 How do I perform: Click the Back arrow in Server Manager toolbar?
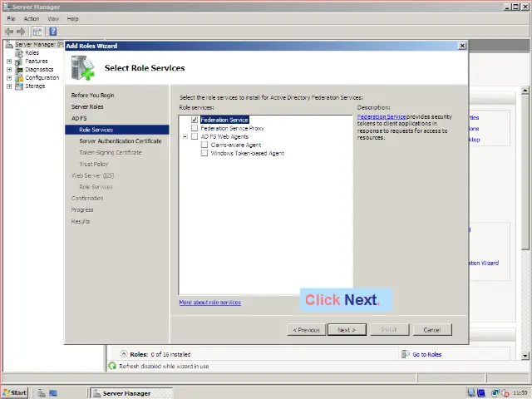point(9,32)
